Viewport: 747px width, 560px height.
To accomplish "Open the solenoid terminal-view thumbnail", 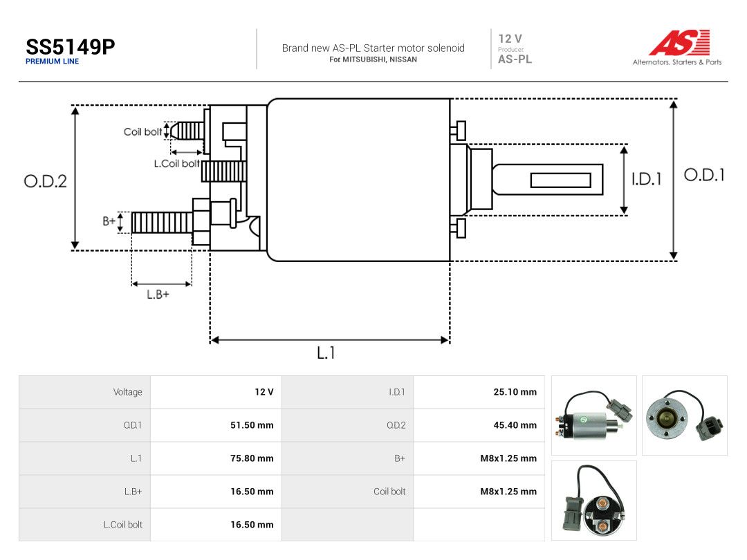I will [593, 501].
